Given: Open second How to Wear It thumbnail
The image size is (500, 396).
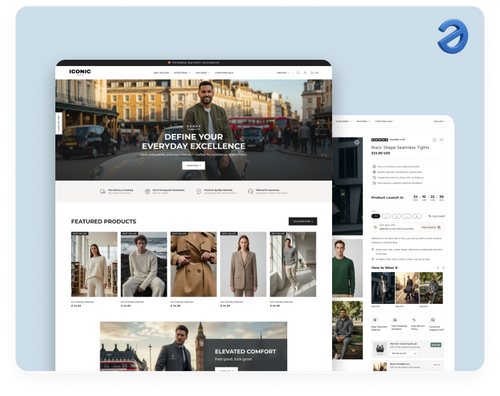Looking at the screenshot, I should point(407,288).
